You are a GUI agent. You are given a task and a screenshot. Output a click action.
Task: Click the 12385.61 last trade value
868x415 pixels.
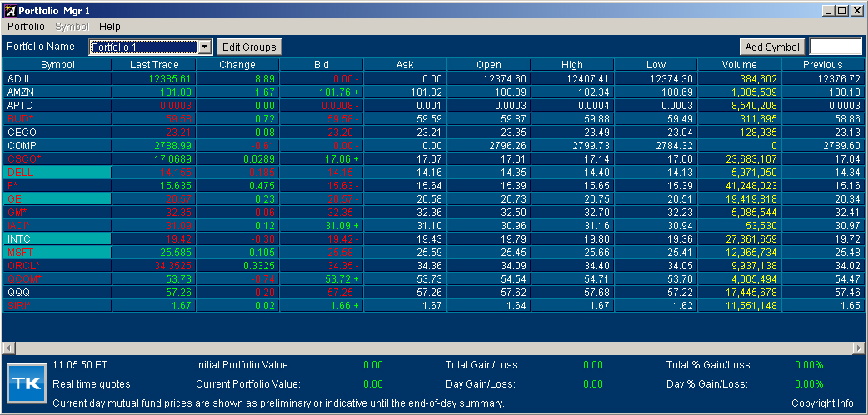(x=169, y=78)
